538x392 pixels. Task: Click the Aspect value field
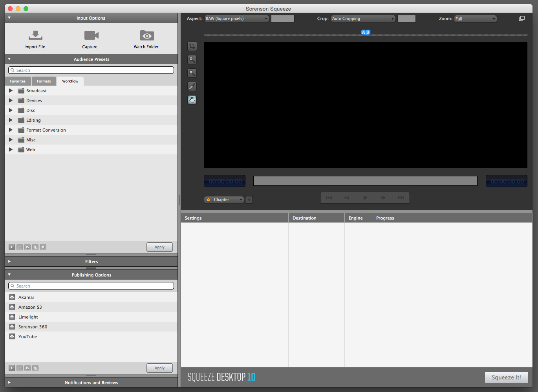point(283,18)
